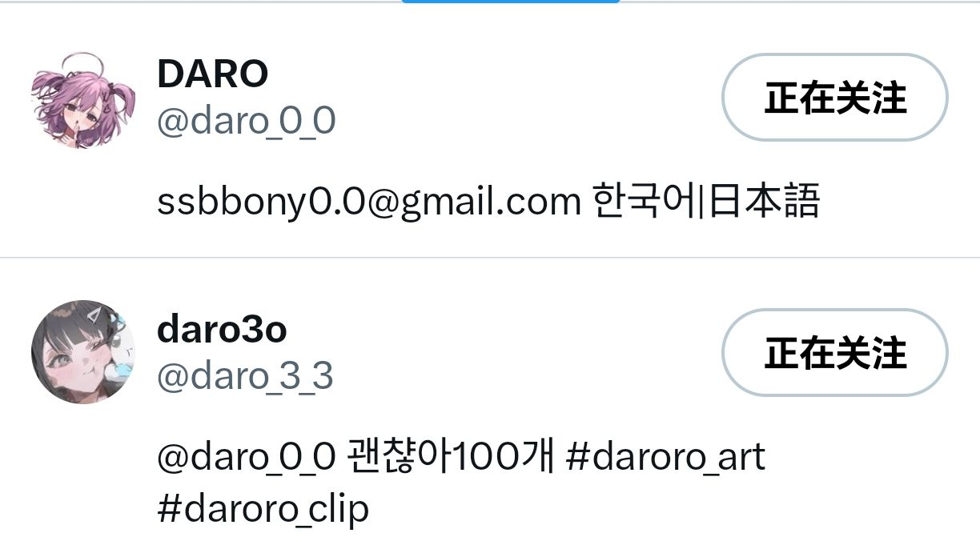Viewport: 980px width, 553px height.
Task: Toggle 正在关注 button for daro3o
Action: coord(835,353)
